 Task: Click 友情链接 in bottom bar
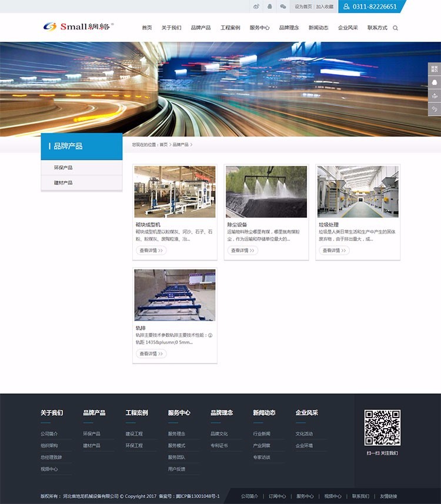(388, 496)
